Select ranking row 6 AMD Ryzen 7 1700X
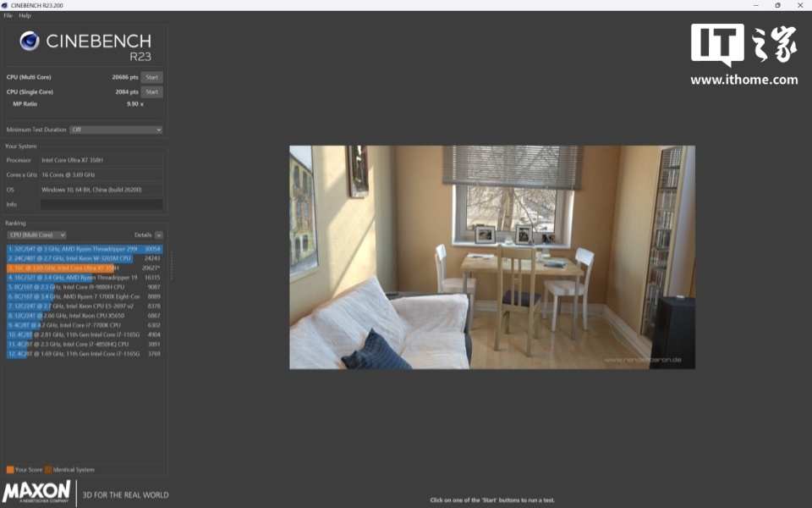Viewport: 812px width, 508px height. click(x=85, y=296)
